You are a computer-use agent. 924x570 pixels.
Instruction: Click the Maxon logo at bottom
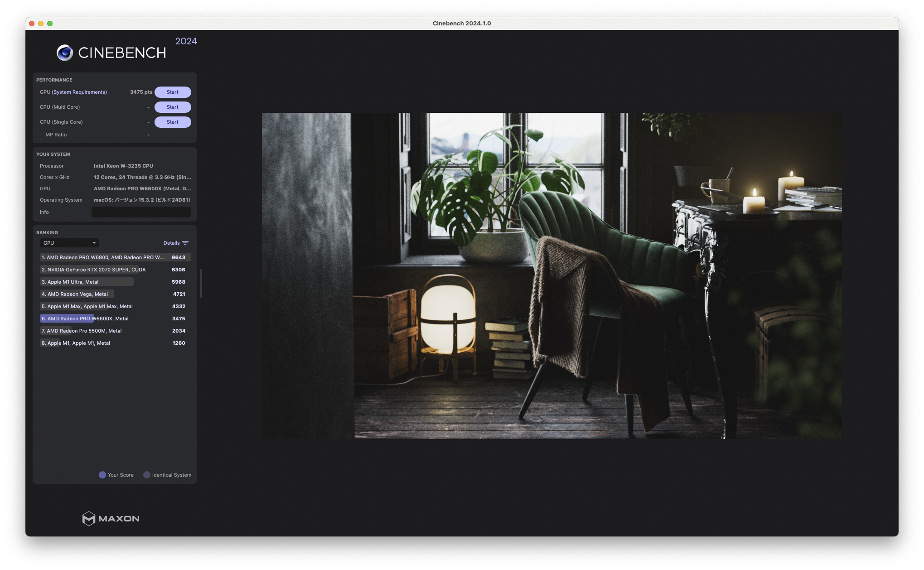pyautogui.click(x=111, y=518)
